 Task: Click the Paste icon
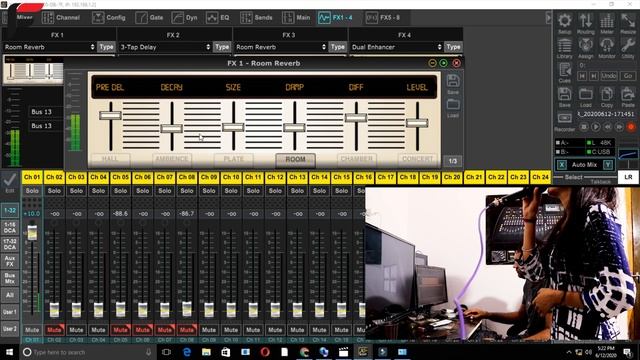coord(628,97)
